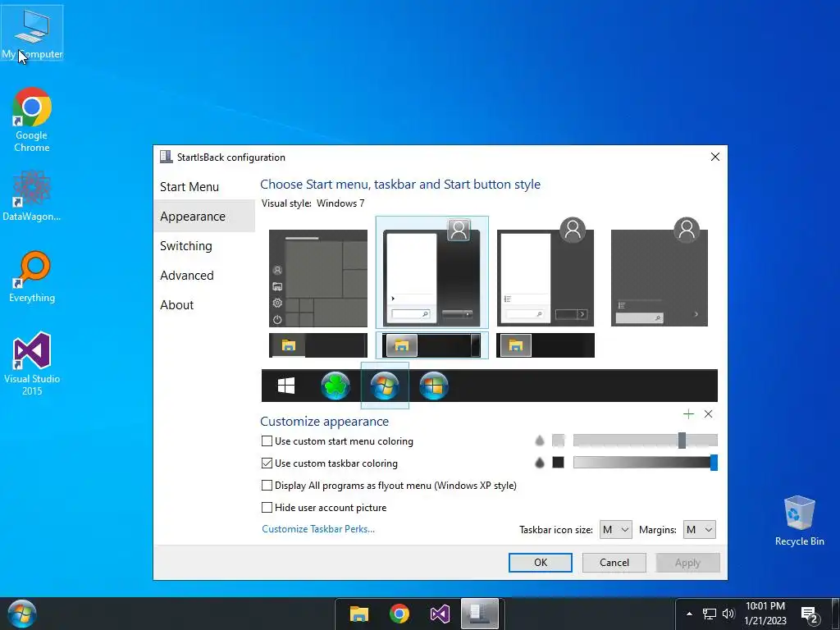Select the Appearance settings page
This screenshot has width=840, height=630.
click(203, 217)
